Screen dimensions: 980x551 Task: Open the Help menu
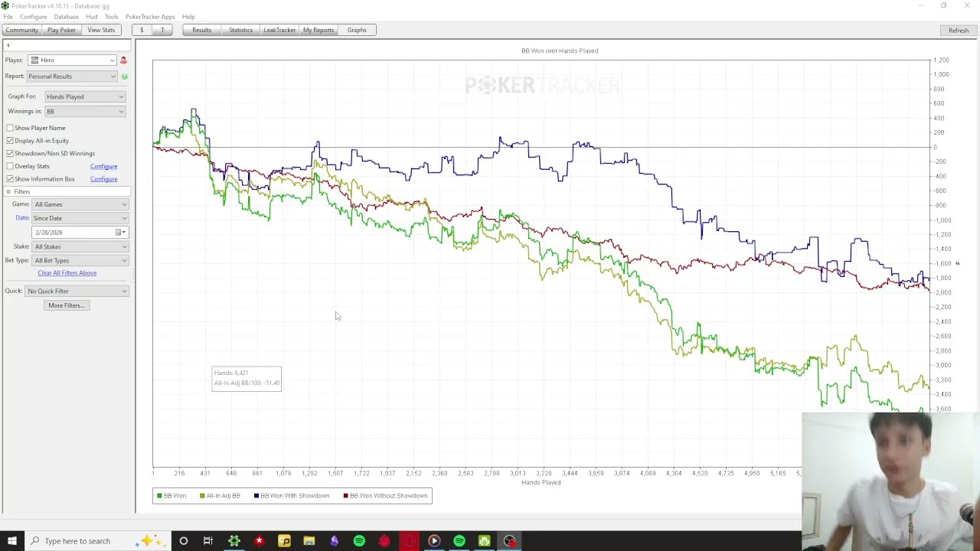[x=188, y=17]
